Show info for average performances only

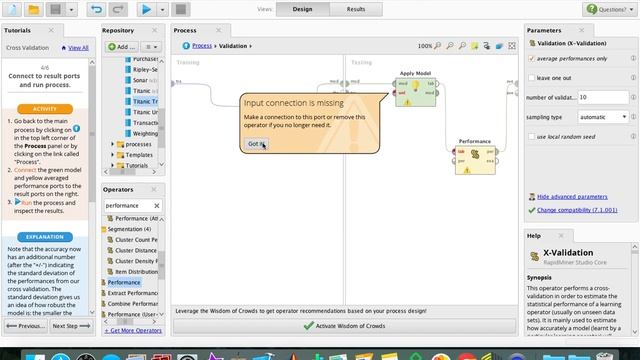[x=633, y=58]
